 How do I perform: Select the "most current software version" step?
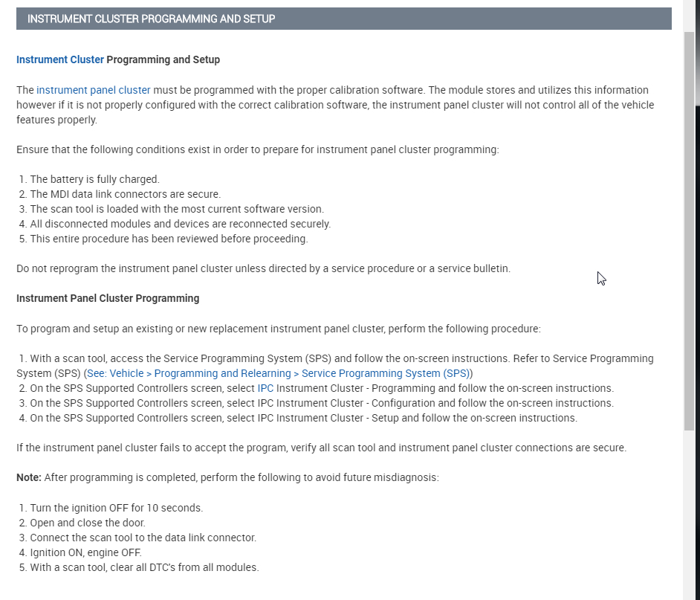click(x=177, y=209)
